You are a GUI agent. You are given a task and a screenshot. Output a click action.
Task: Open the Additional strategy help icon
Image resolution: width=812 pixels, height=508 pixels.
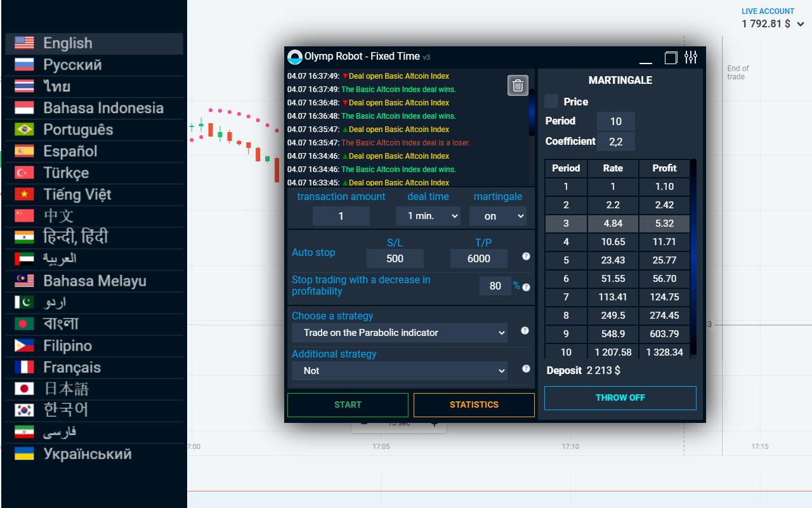click(x=526, y=369)
